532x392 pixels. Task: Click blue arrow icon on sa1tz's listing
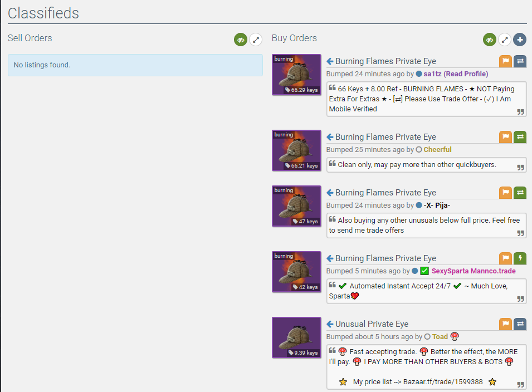330,61
